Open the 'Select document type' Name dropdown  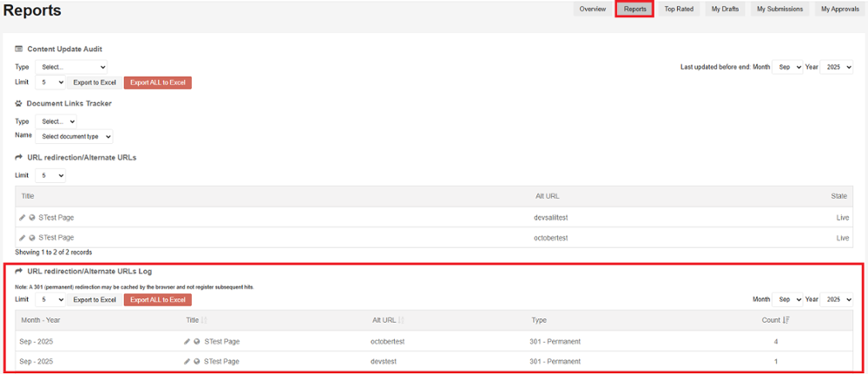pyautogui.click(x=75, y=136)
